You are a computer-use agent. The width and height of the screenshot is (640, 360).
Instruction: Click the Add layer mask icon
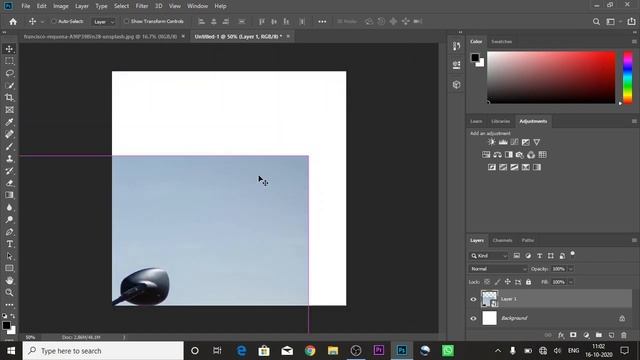pyautogui.click(x=573, y=335)
